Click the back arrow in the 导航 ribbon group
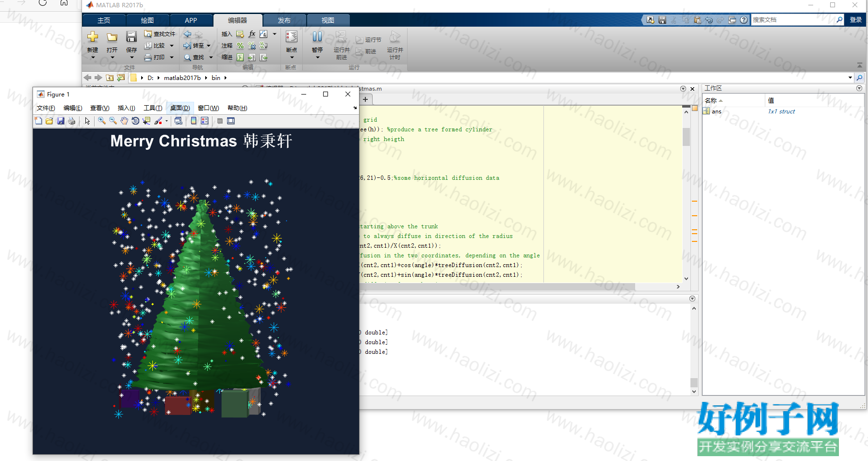Viewport: 868px width, 461px height. click(x=187, y=34)
